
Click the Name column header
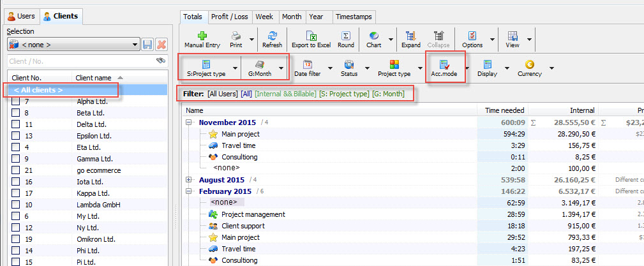pos(329,110)
